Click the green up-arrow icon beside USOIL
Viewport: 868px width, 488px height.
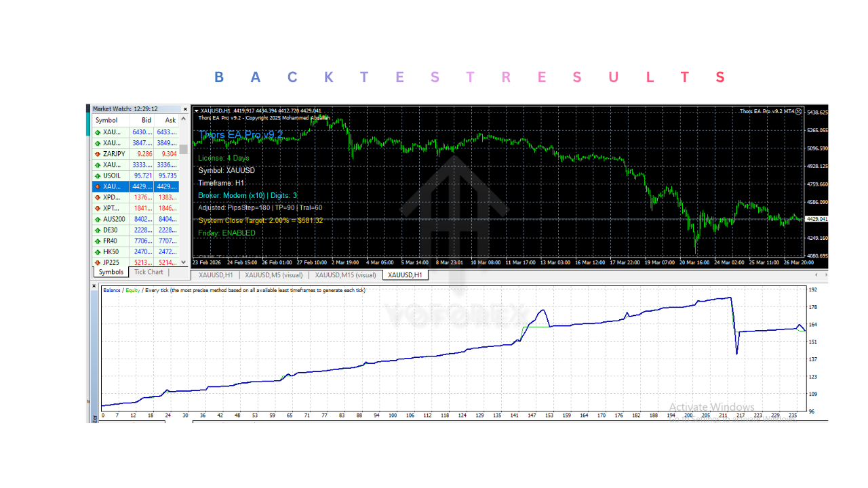pos(96,176)
